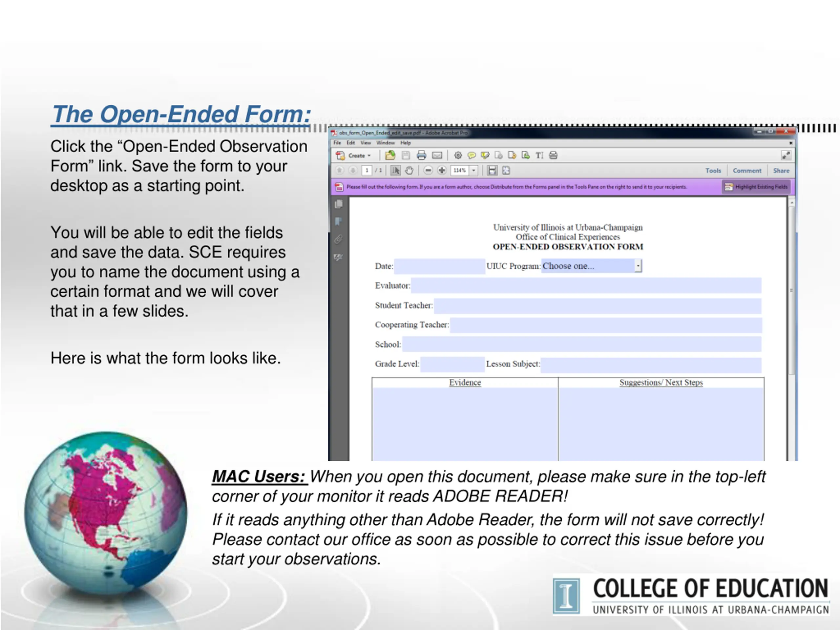Click inside the Evidence text area
The image size is (840, 630).
pyautogui.click(x=465, y=424)
